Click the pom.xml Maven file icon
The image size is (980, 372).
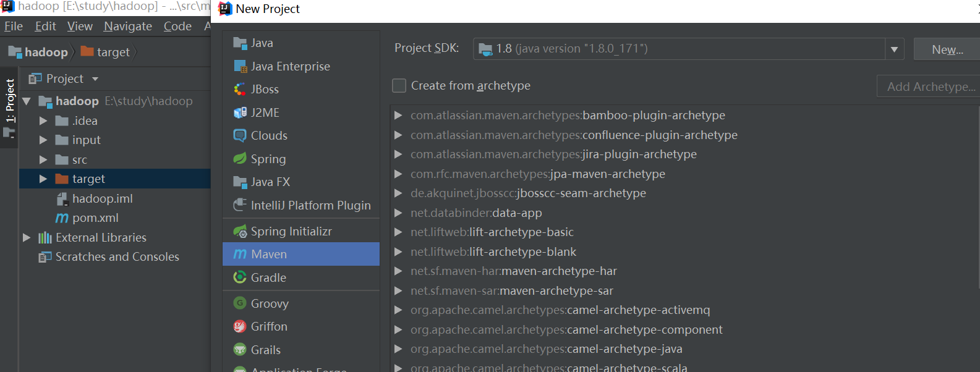pos(62,218)
